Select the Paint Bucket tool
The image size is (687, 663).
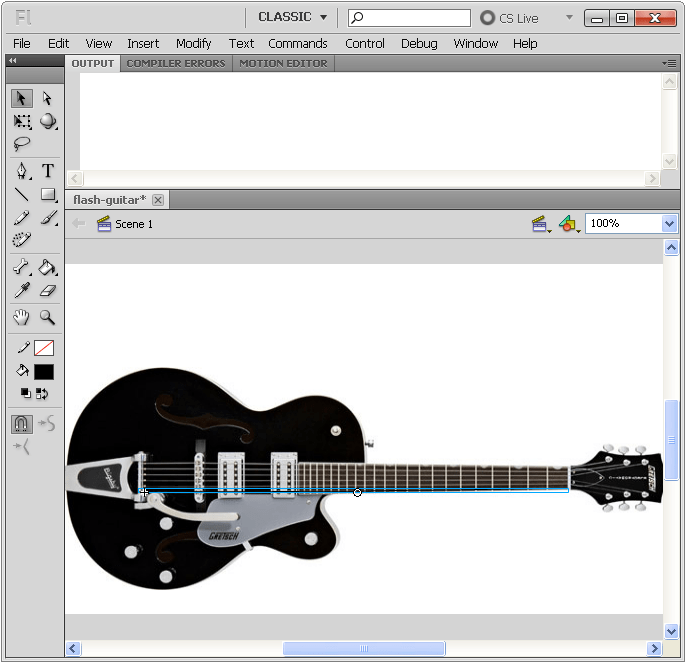point(48,267)
